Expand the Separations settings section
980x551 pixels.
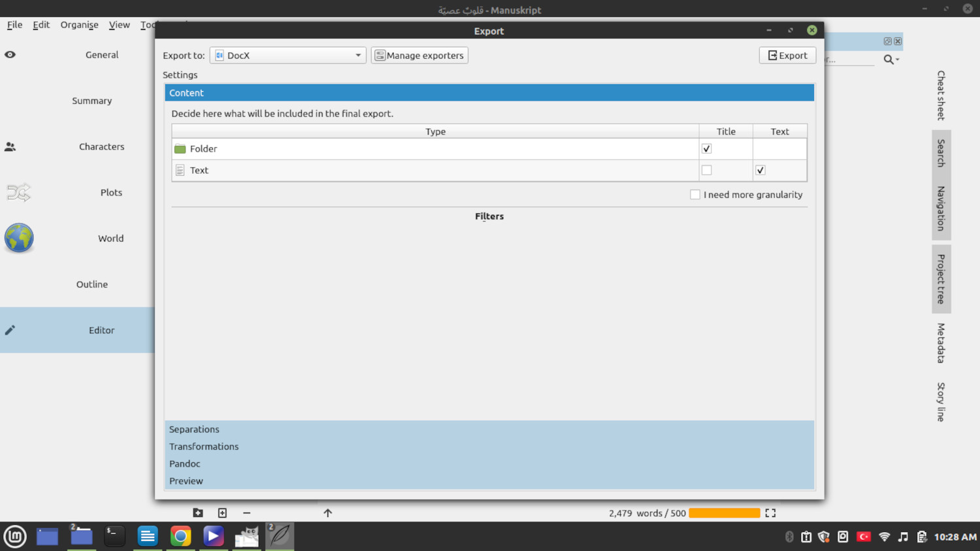click(489, 429)
